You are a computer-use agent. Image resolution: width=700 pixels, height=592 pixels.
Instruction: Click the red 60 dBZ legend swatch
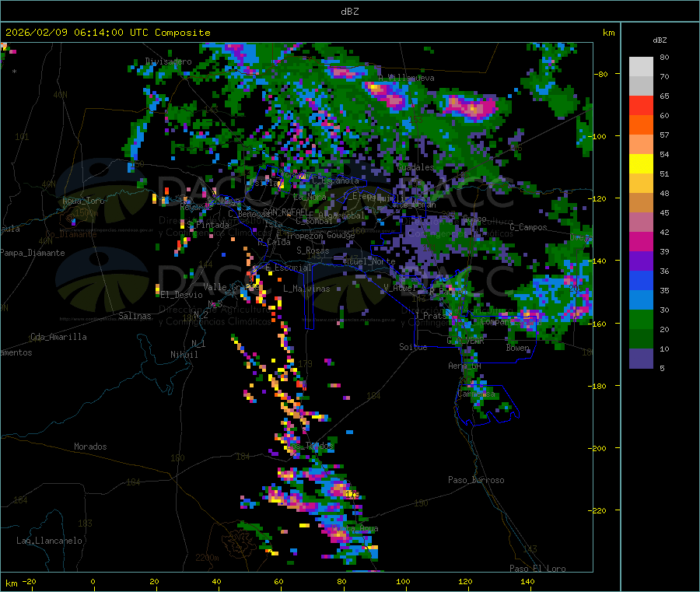pyautogui.click(x=641, y=106)
